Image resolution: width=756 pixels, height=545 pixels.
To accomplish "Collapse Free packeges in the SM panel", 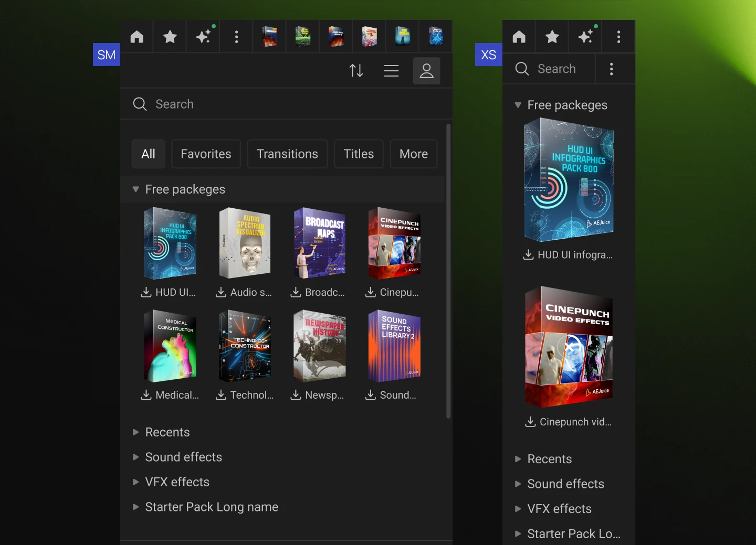I will [136, 189].
